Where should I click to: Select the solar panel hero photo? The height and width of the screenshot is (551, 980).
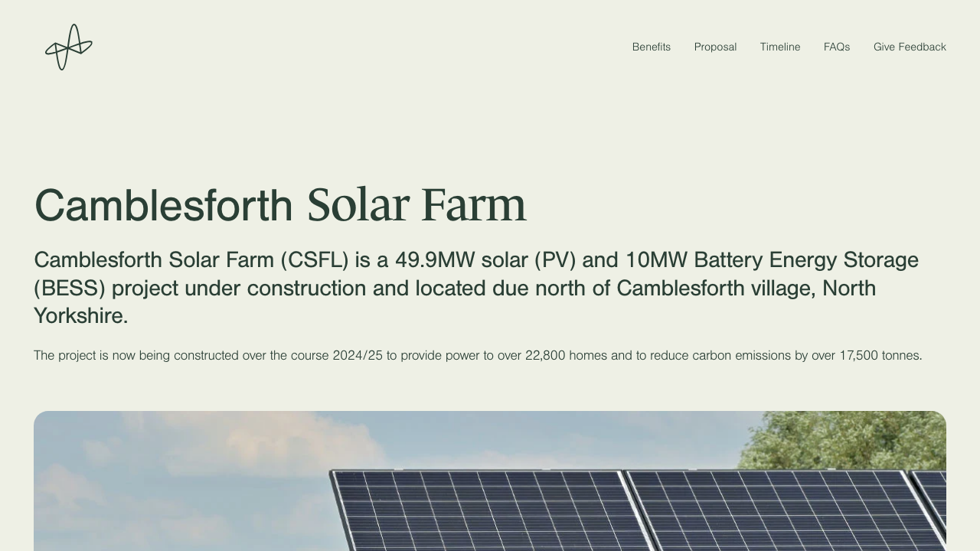tap(490, 481)
